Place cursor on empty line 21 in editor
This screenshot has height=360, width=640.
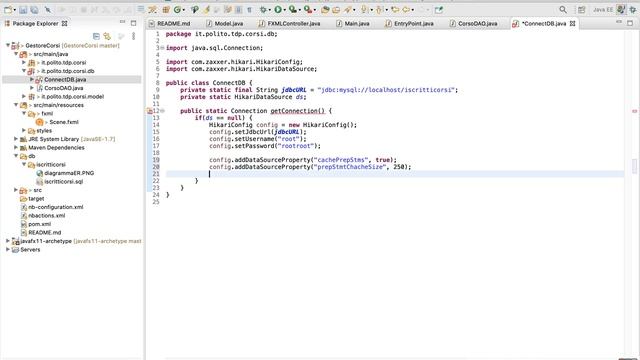[395, 174]
